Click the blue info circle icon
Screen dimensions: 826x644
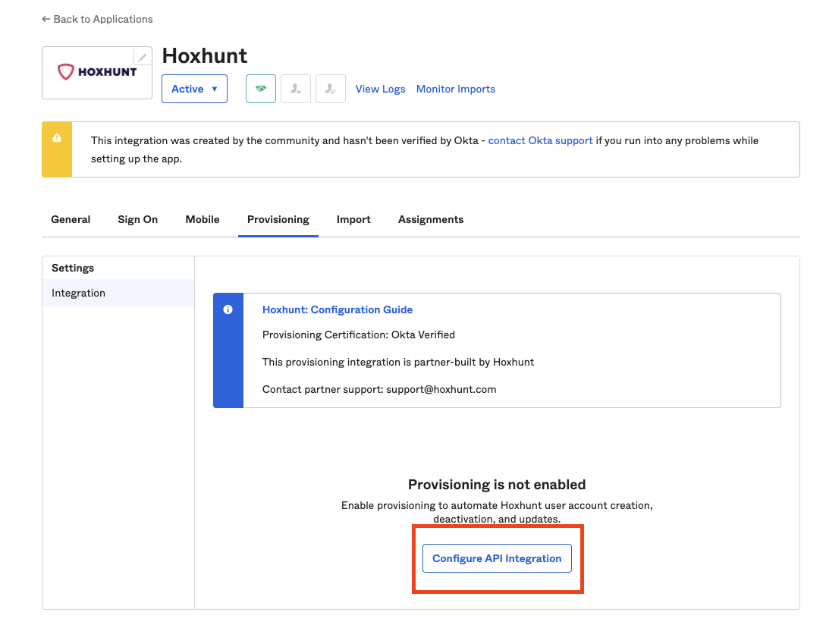point(228,309)
